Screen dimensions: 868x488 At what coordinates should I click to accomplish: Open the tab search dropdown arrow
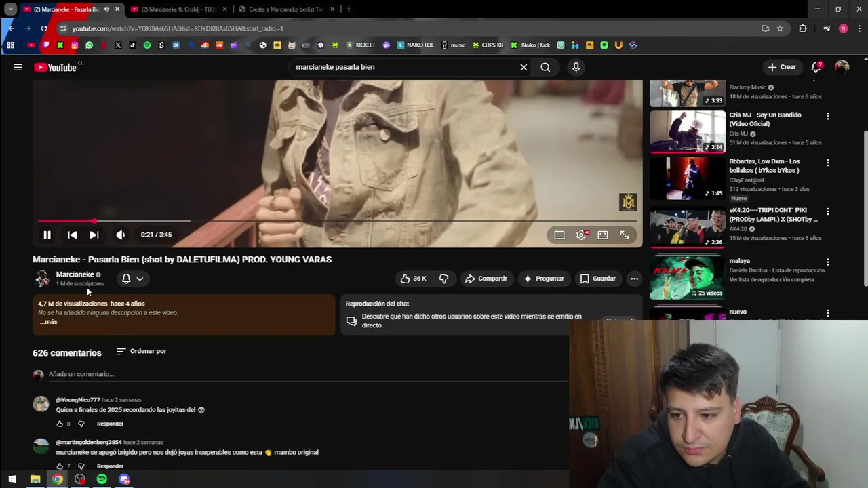[10, 9]
